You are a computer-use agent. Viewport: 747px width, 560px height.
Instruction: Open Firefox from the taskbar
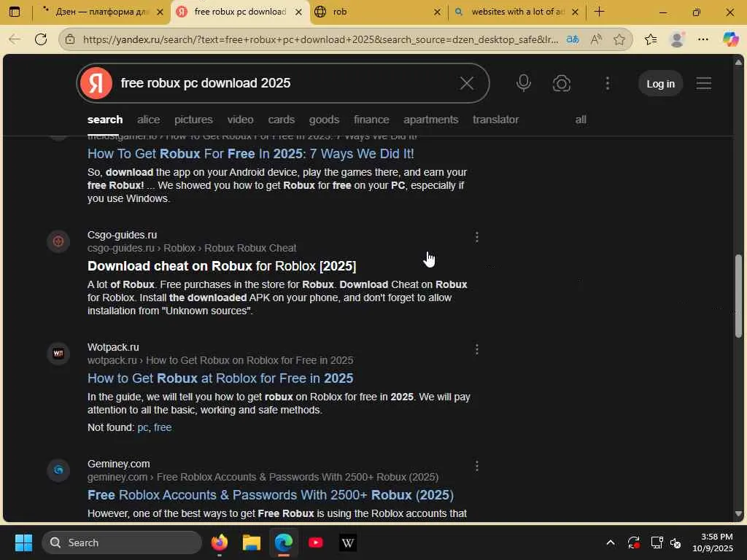click(220, 542)
